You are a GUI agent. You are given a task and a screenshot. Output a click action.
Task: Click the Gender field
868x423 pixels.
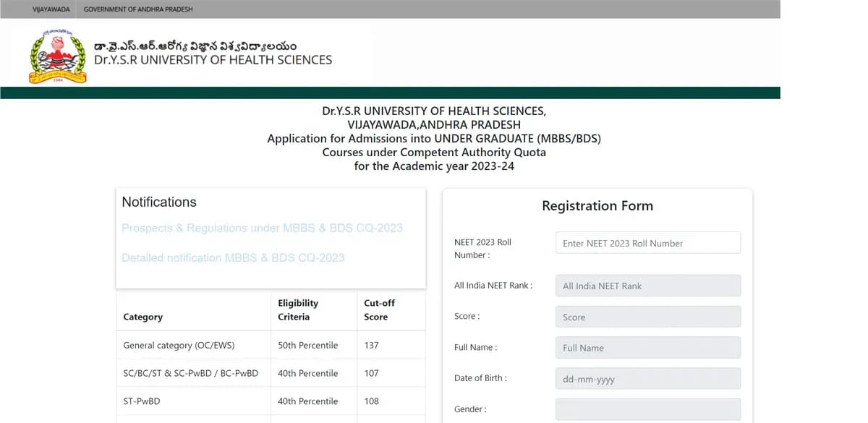[x=648, y=409]
